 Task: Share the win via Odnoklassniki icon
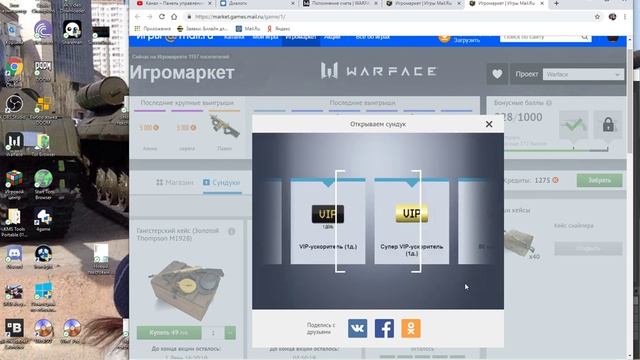click(x=411, y=329)
